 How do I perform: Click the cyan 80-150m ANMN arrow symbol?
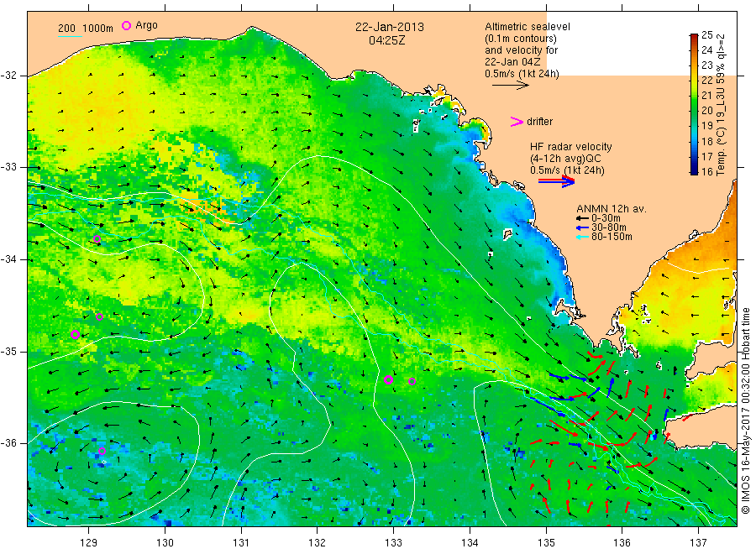(582, 237)
